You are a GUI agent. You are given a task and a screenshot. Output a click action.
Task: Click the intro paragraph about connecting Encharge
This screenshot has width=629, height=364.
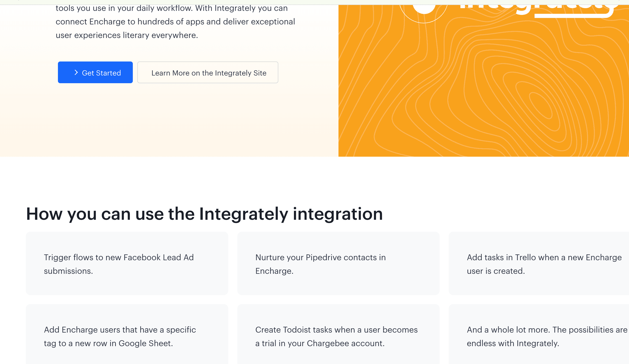click(175, 22)
